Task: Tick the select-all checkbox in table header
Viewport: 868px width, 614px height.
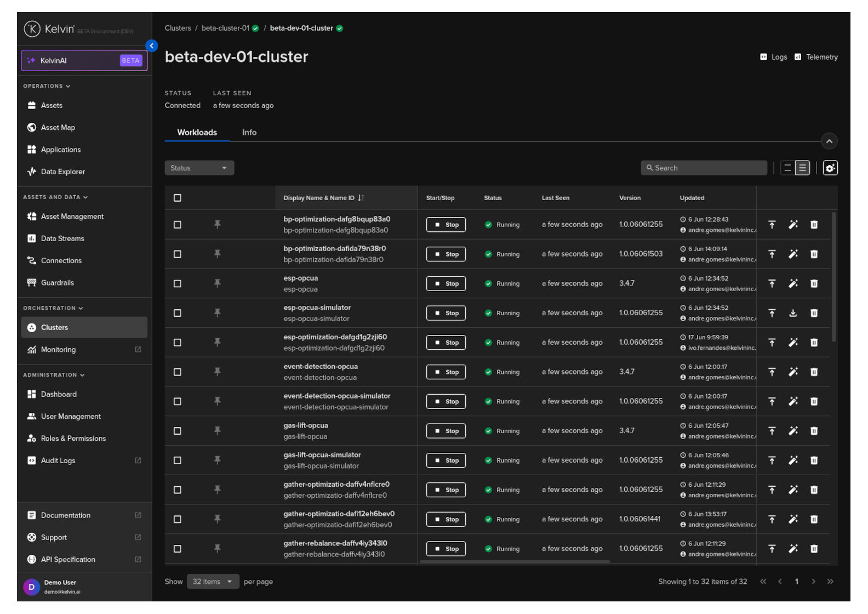Action: [x=178, y=198]
